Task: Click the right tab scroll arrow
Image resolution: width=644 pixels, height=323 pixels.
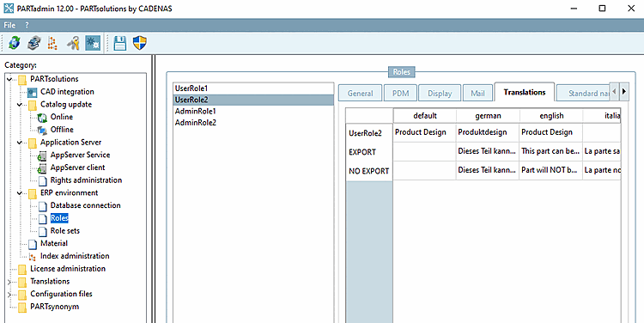Action: click(x=624, y=92)
